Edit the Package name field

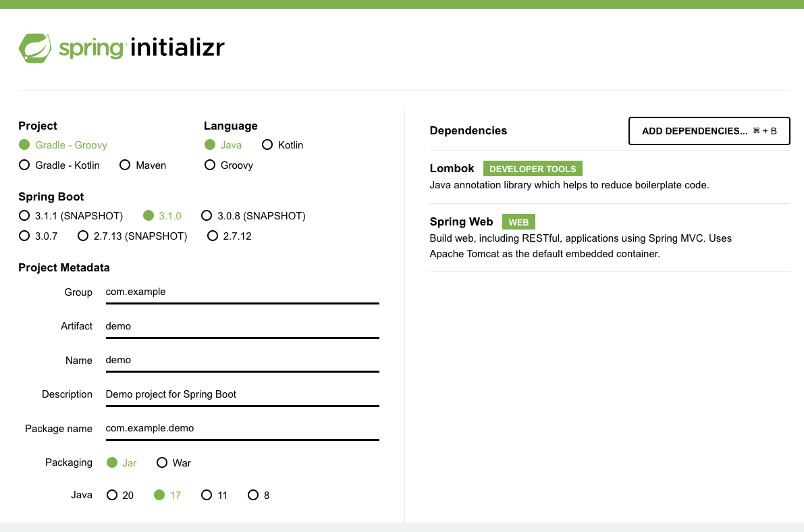242,429
